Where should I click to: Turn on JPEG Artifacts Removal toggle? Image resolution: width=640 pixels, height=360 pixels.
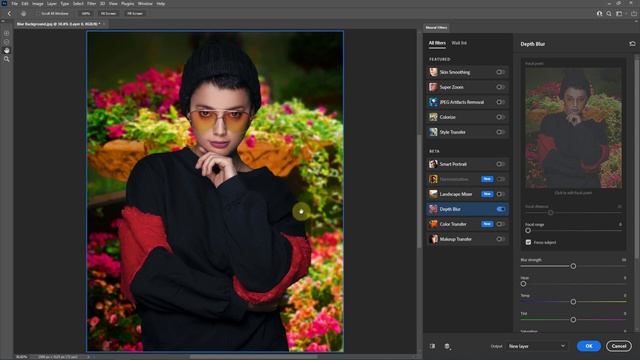(x=500, y=102)
